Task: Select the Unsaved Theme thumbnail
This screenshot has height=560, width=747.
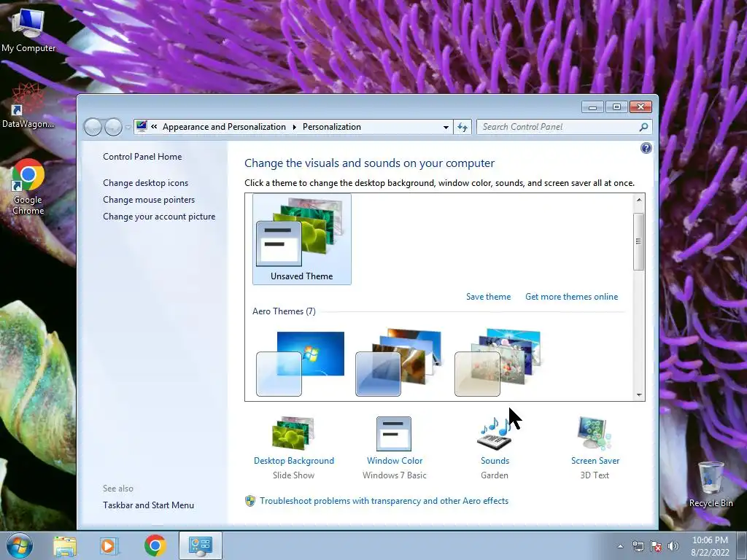Action: 301,239
